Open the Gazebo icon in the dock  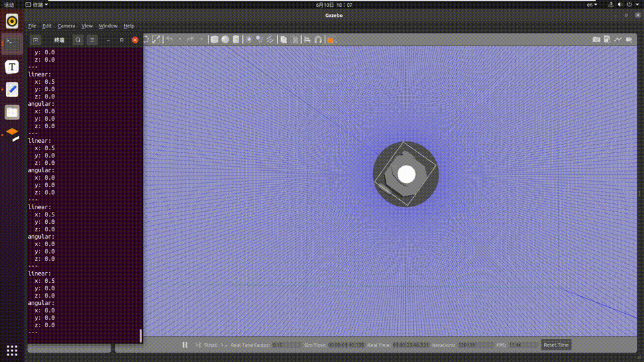coord(12,135)
